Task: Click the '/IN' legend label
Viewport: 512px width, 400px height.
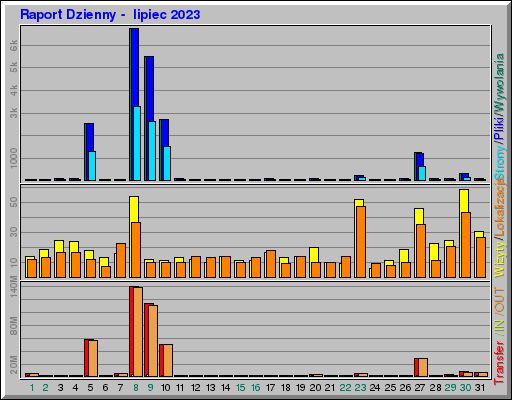Action: (x=499, y=327)
